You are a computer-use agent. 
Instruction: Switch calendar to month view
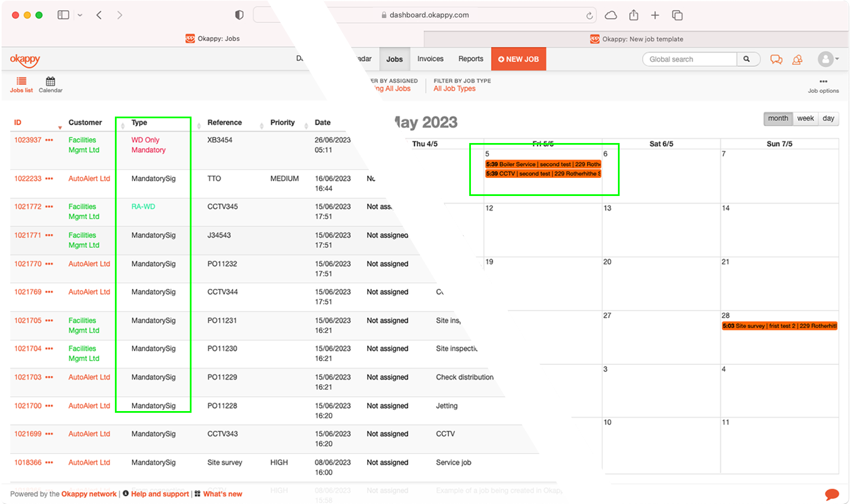(x=778, y=119)
